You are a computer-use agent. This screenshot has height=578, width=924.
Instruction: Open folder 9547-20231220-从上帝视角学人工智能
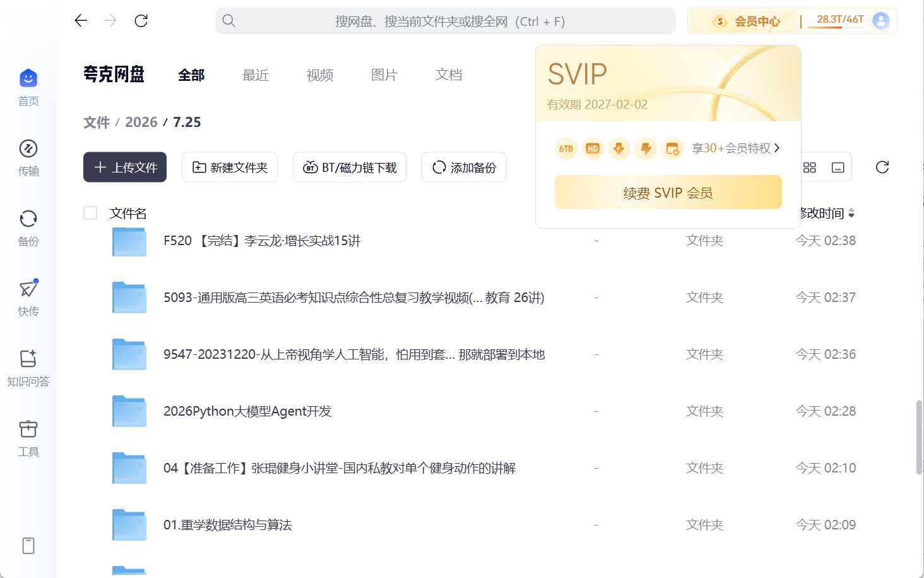[x=354, y=354]
